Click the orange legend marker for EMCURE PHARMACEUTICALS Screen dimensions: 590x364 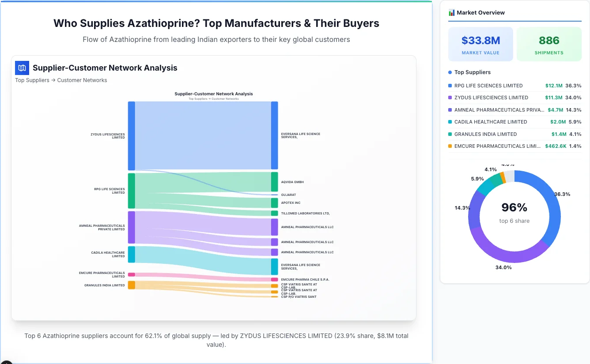pos(450,146)
